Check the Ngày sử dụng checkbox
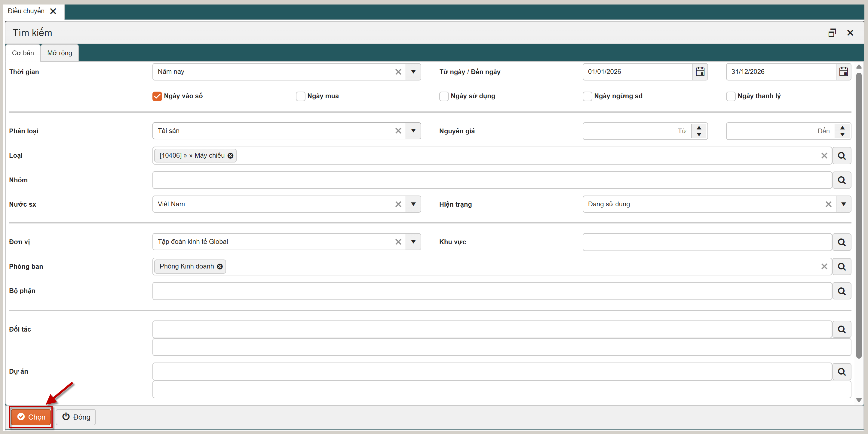The height and width of the screenshot is (434, 868). pos(444,96)
